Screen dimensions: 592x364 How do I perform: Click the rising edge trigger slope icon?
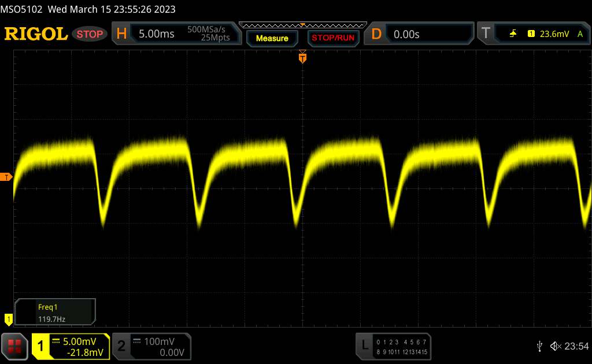pyautogui.click(x=513, y=34)
